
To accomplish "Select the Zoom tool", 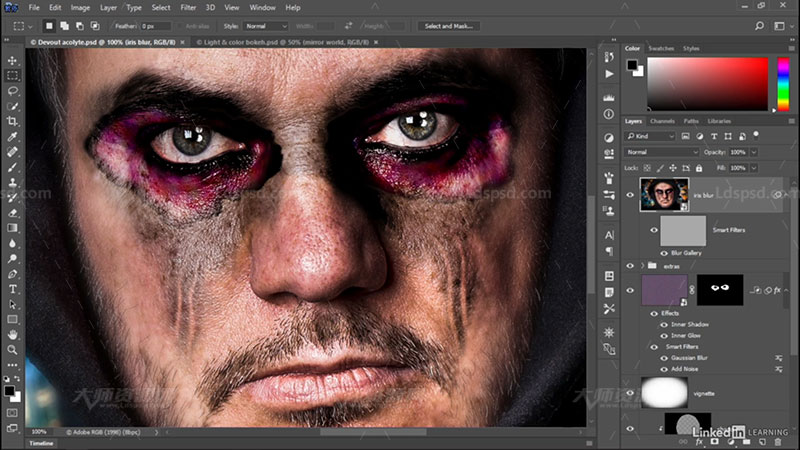I will click(12, 350).
